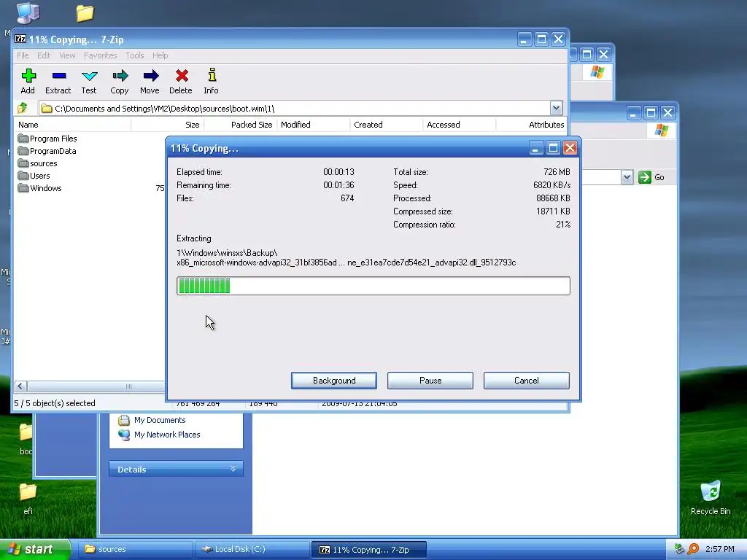Click the Move toolbar icon

(x=150, y=82)
